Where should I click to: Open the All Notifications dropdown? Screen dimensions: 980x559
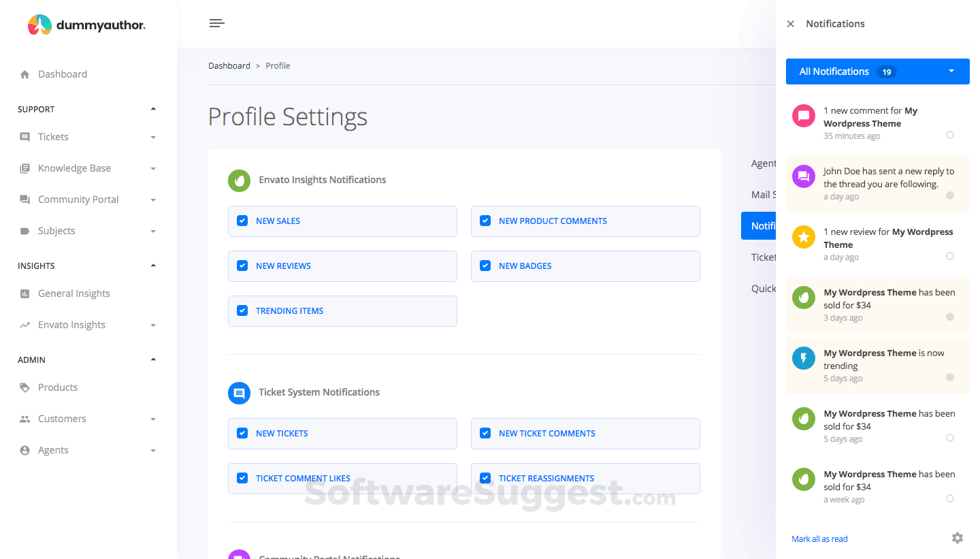878,71
